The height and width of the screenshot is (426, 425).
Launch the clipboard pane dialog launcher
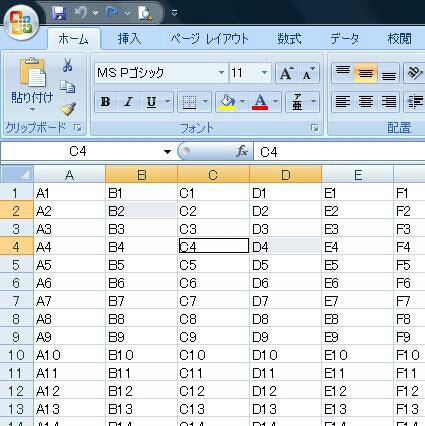coord(78,128)
